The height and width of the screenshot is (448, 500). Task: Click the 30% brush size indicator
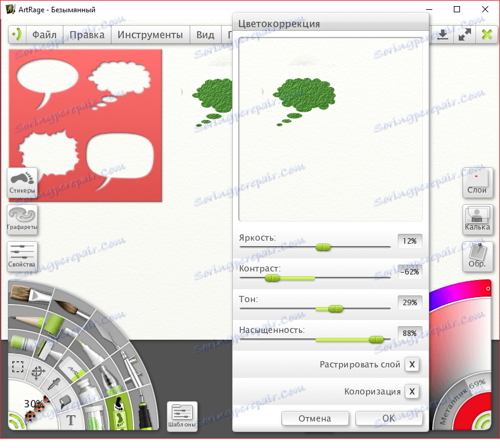[33, 404]
